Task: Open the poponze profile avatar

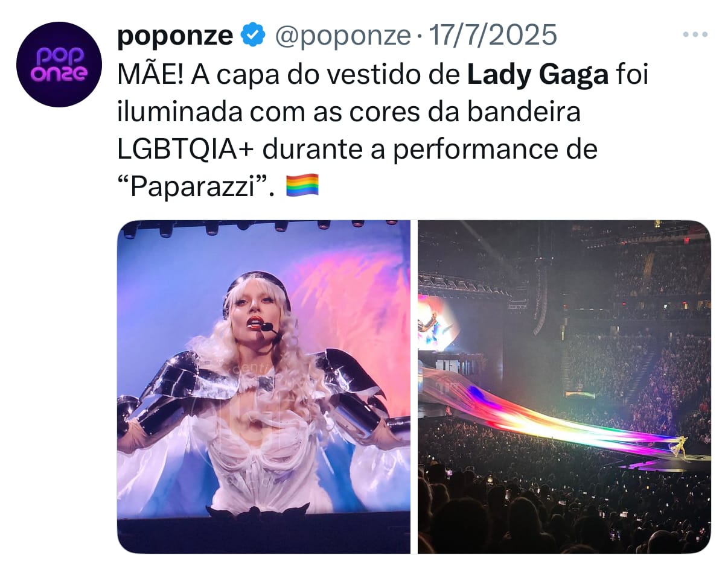Action: tap(59, 65)
